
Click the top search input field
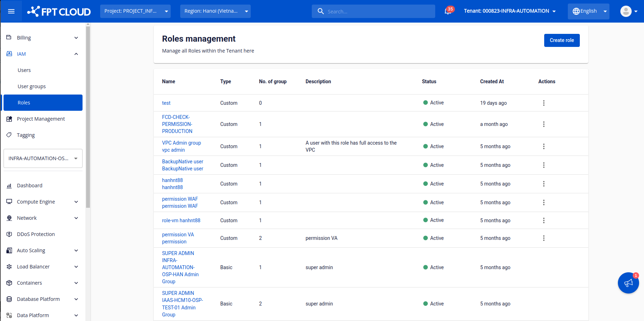point(377,11)
